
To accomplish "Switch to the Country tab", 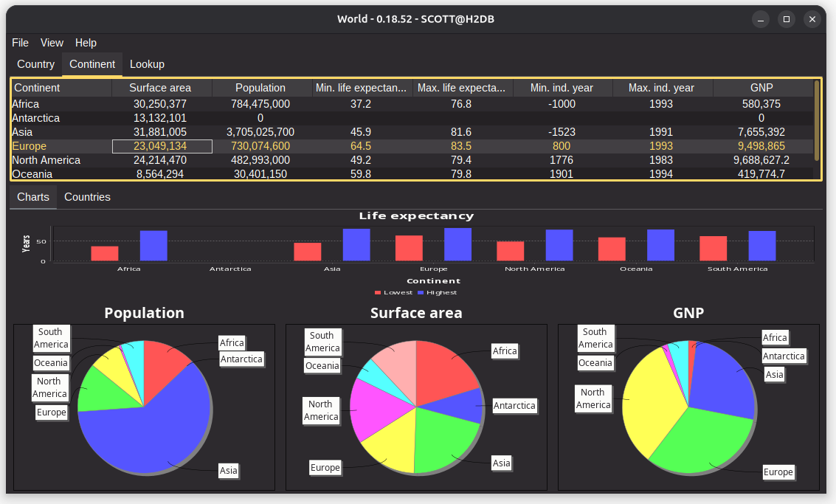I will 35,64.
